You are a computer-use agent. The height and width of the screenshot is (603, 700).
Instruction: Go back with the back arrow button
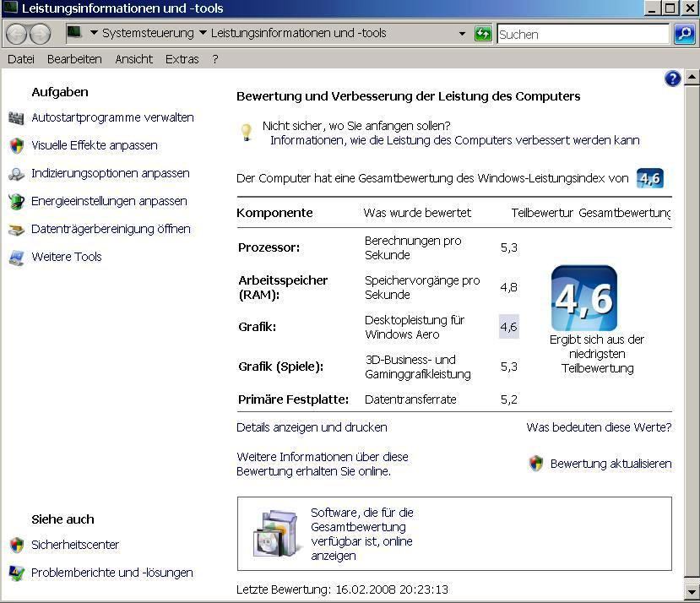[x=17, y=34]
